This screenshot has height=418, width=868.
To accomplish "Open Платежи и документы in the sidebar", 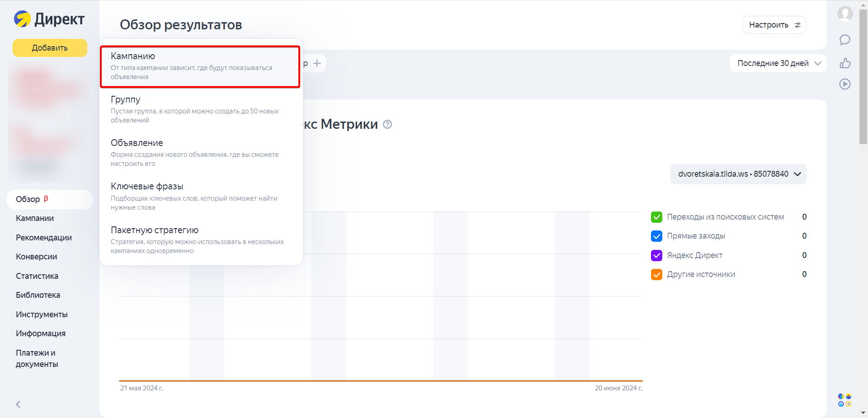I will pos(37,358).
